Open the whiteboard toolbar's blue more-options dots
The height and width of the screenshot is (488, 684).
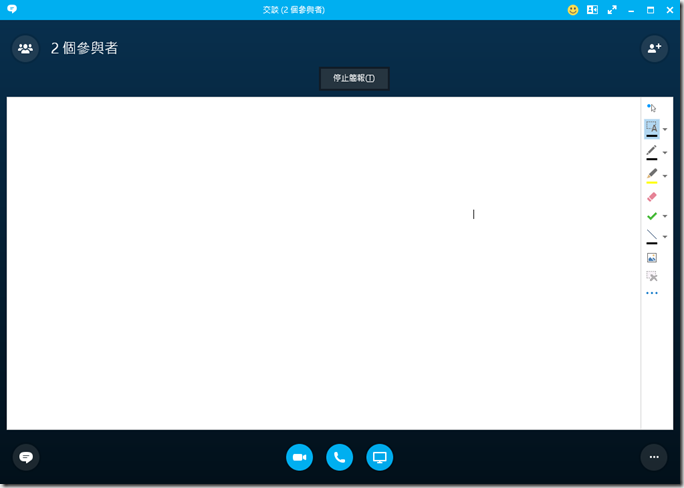click(651, 293)
